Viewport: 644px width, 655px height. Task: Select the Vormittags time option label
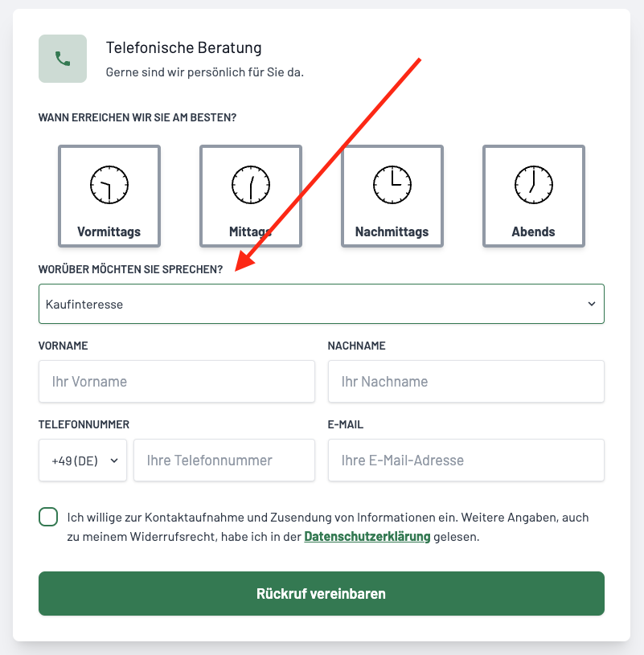[109, 231]
